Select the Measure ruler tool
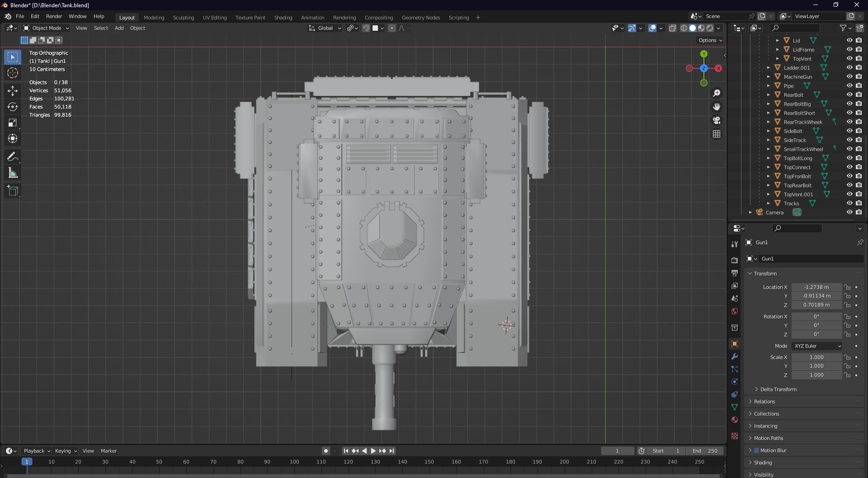868x478 pixels. coord(13,173)
